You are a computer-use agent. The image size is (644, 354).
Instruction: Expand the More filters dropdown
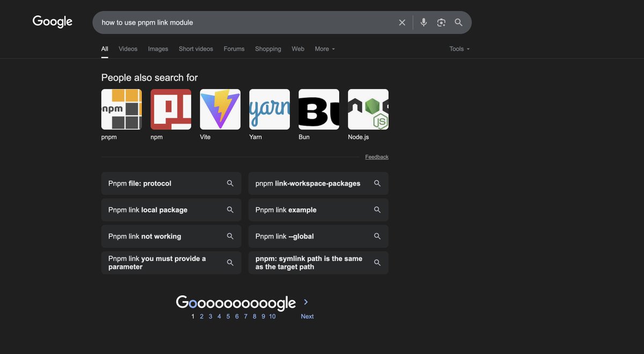click(325, 49)
